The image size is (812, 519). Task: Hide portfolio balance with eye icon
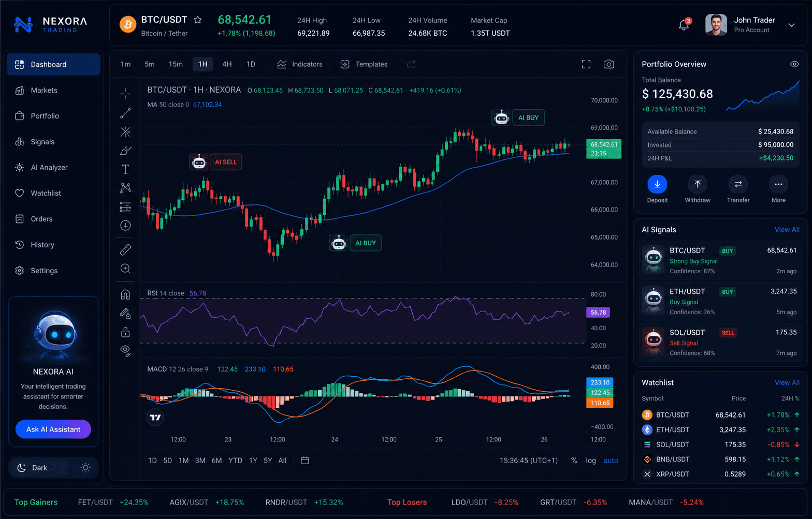[794, 64]
